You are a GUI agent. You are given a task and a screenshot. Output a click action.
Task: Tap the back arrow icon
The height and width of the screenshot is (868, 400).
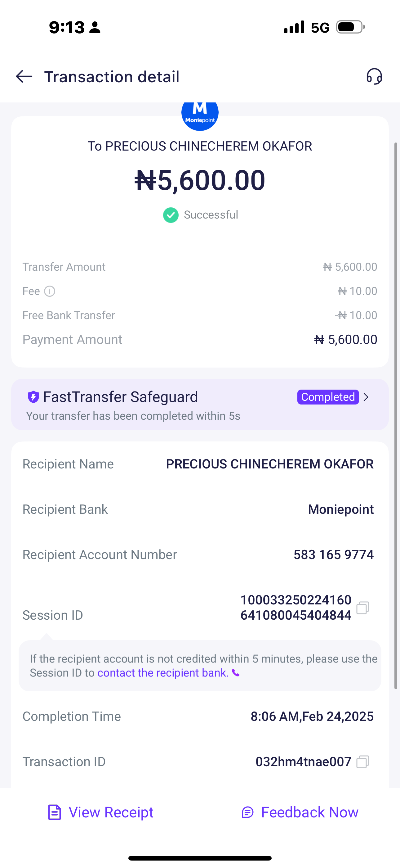click(x=24, y=76)
